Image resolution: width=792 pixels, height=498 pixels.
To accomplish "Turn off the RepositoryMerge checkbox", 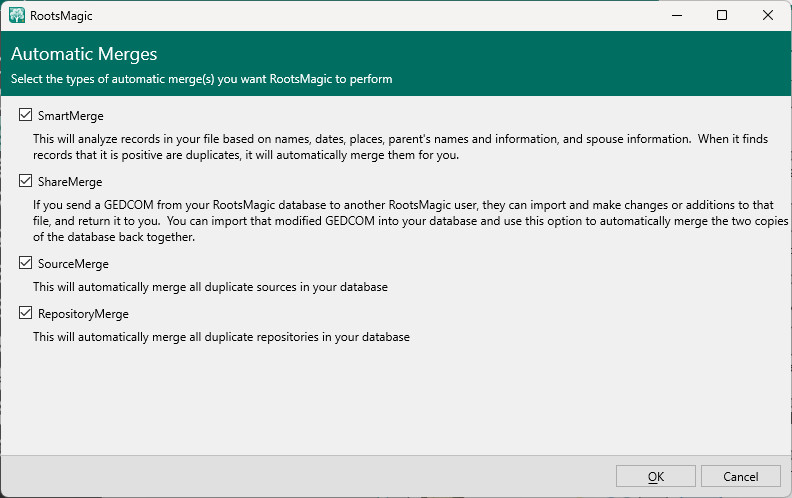I will pos(25,314).
